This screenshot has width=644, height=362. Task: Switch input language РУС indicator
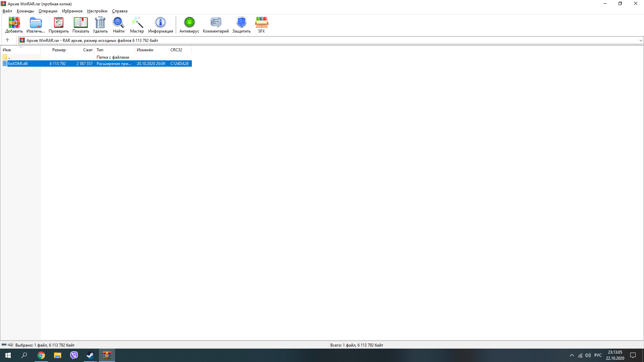click(x=598, y=355)
